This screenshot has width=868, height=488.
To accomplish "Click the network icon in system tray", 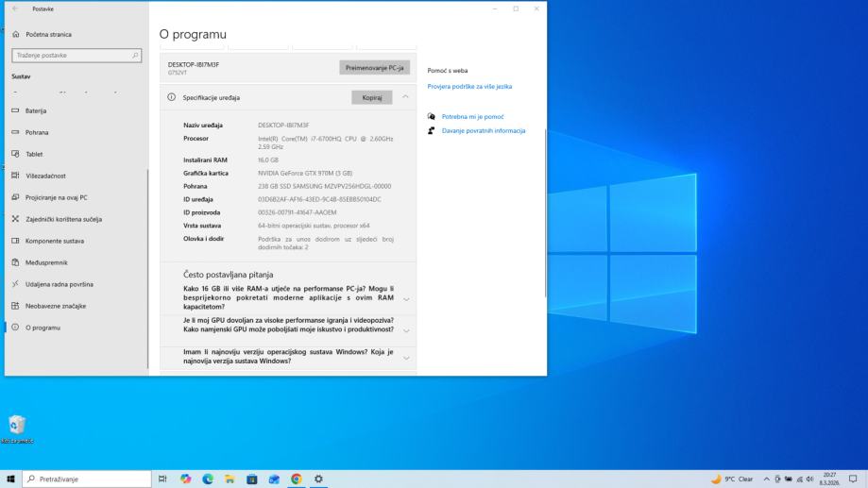I will tap(799, 480).
